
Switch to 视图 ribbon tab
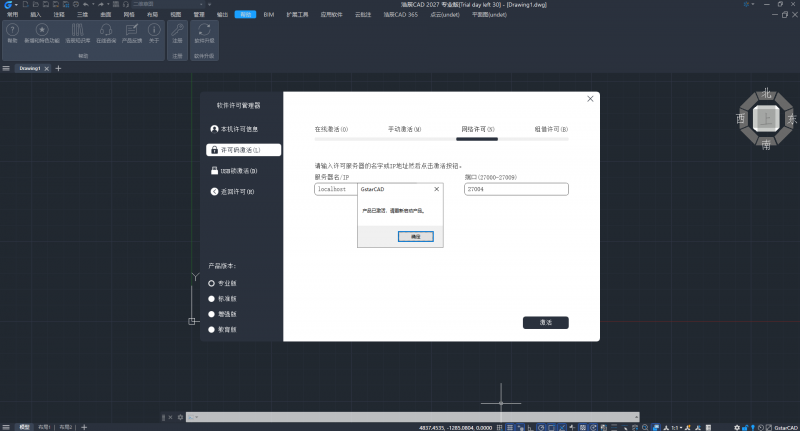[176, 15]
